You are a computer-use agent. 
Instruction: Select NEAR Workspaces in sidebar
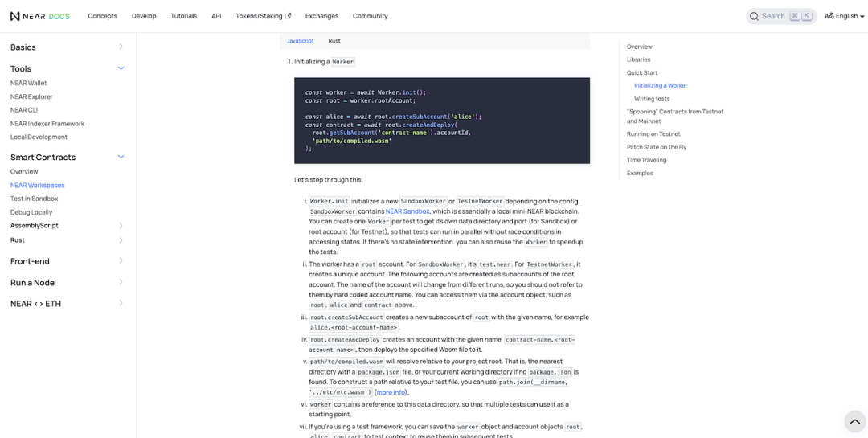pos(38,186)
